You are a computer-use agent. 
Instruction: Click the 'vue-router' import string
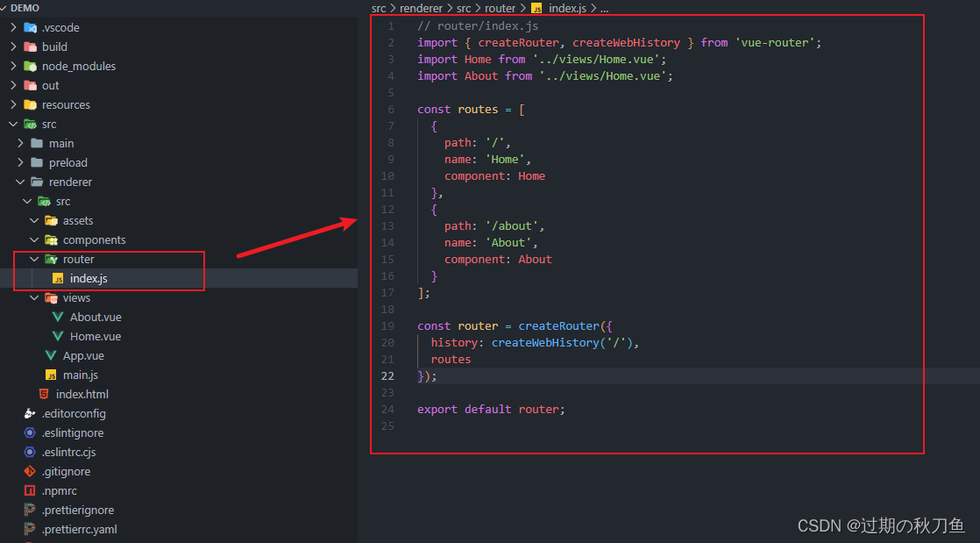pyautogui.click(x=775, y=42)
